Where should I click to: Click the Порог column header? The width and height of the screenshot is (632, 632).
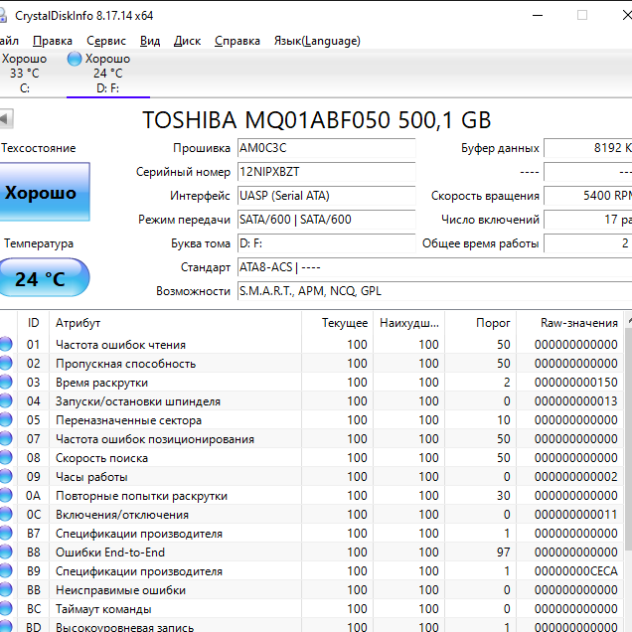(480, 323)
